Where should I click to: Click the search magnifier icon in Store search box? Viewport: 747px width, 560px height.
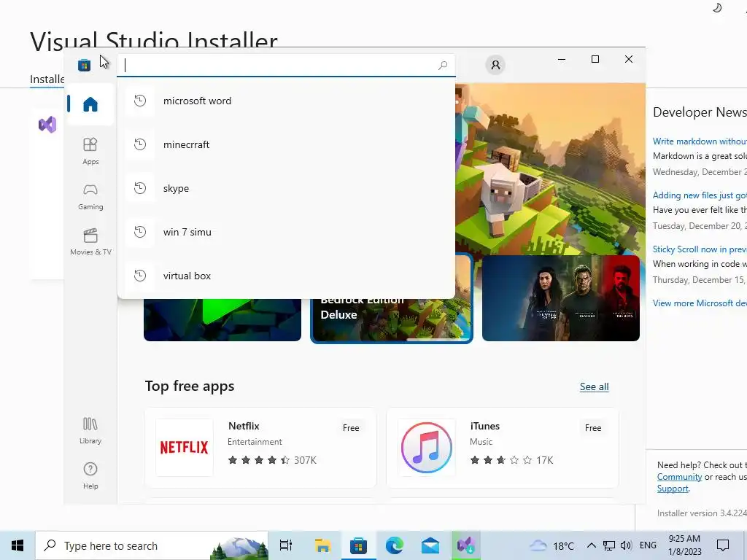443,65
